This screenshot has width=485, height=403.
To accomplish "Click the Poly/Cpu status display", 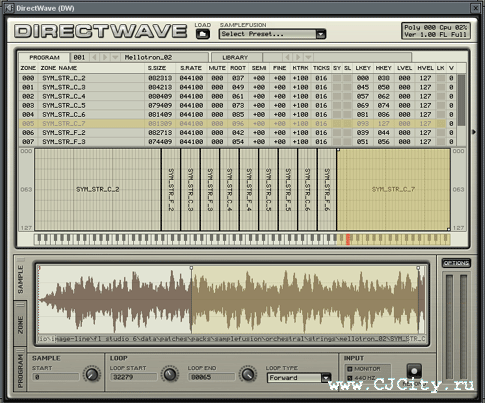I will (436, 31).
